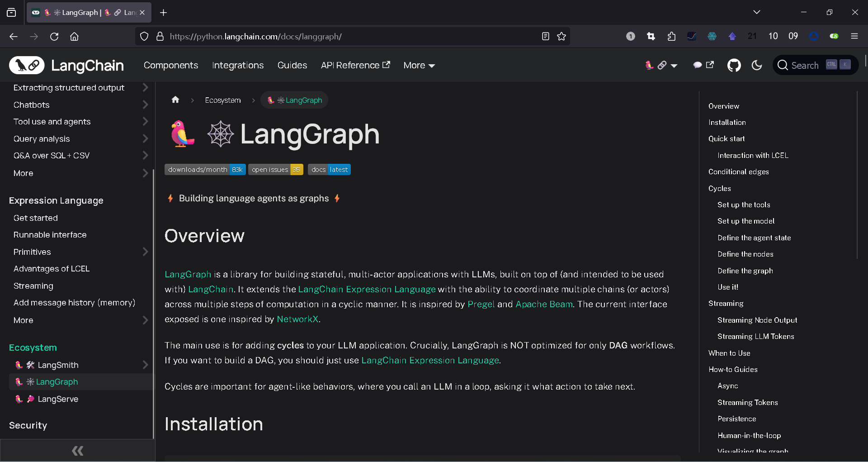868x462 pixels.
Task: Jump to Define the agent state
Action: point(754,238)
